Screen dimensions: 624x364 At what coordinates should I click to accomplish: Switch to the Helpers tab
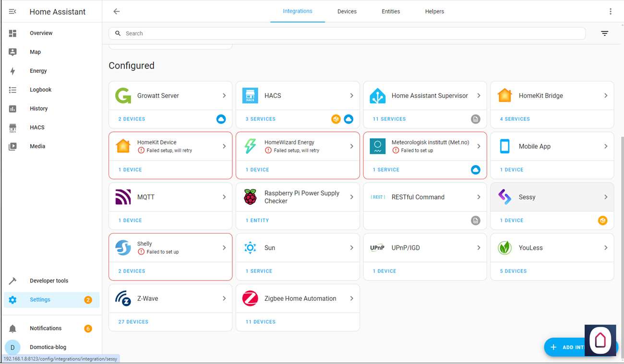434,12
